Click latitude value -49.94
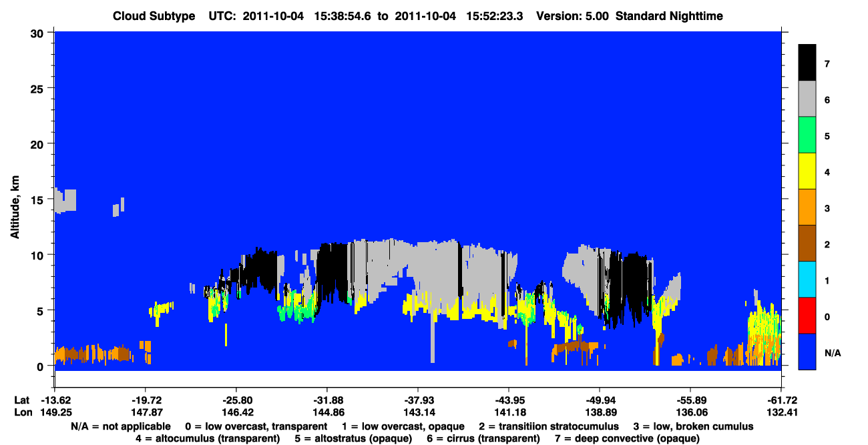The height and width of the screenshot is (445, 868). [x=600, y=400]
